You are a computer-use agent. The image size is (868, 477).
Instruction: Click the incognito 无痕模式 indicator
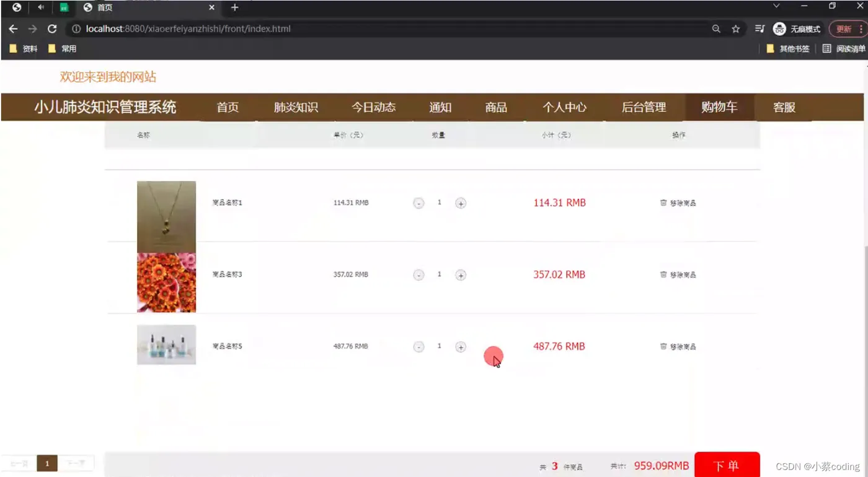797,29
